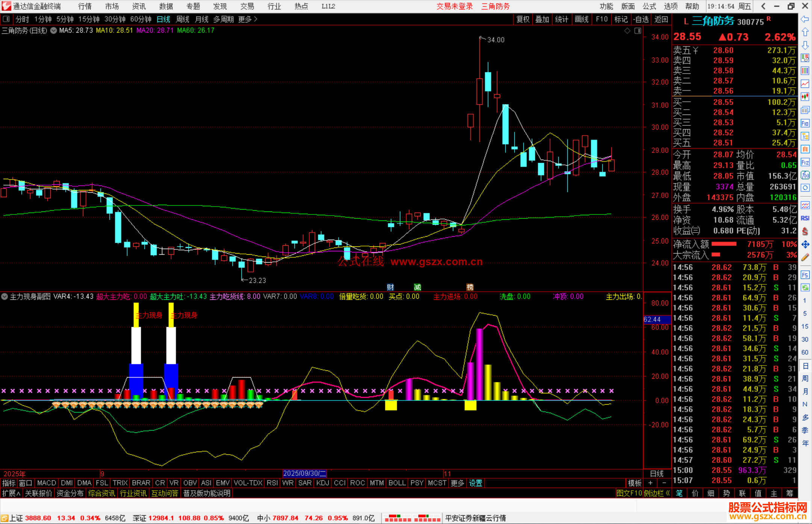Click the 设置 button in indicator bar
Screen dimensions: 812x524
tap(475, 483)
